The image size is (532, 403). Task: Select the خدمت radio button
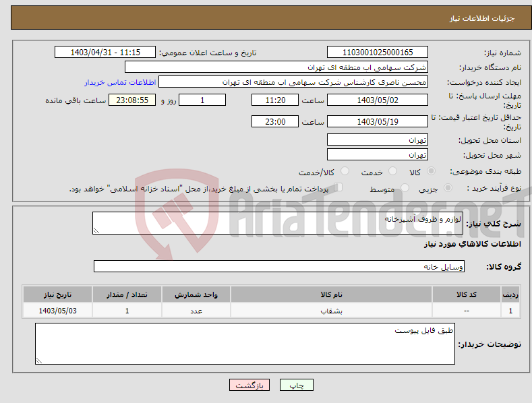(392, 171)
